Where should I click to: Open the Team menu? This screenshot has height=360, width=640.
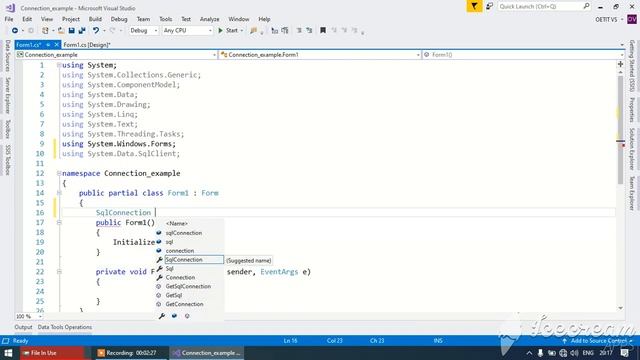tap(143, 19)
